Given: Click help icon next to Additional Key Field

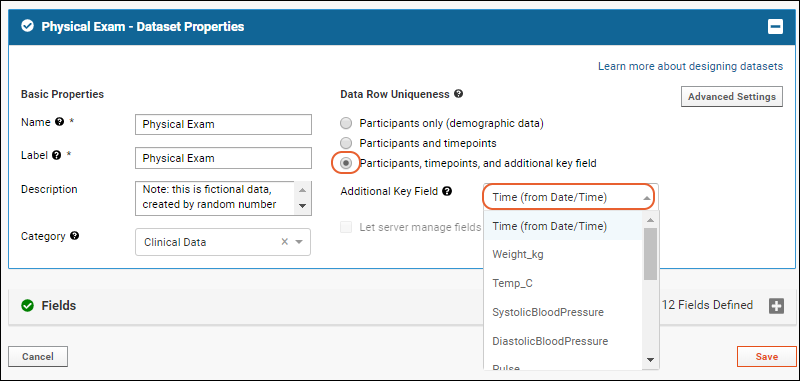Looking at the screenshot, I should click(x=447, y=191).
